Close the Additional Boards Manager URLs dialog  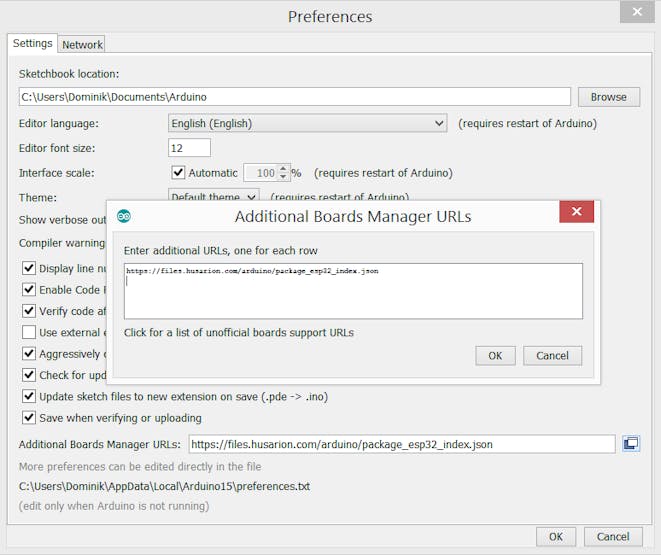click(x=576, y=212)
